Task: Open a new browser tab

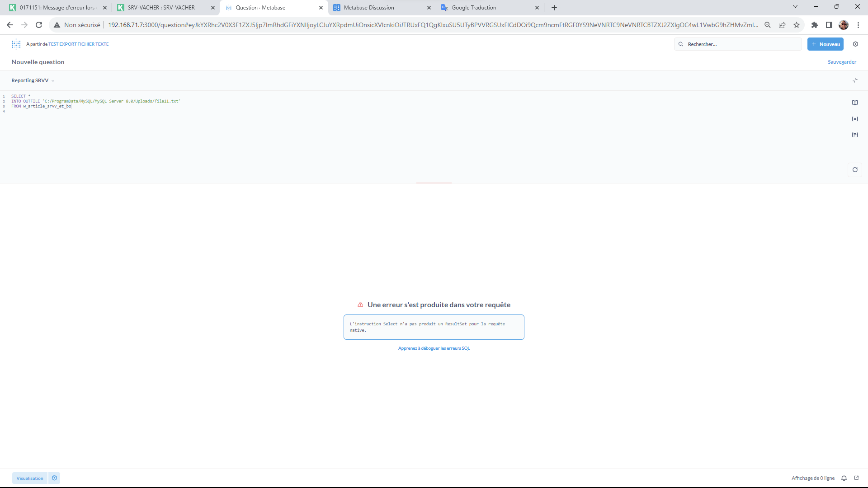Action: pyautogui.click(x=554, y=8)
